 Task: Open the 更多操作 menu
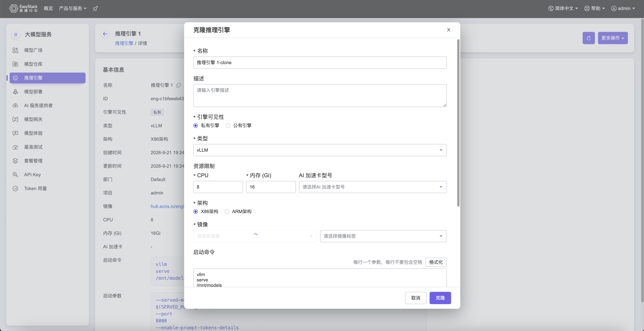coord(613,38)
